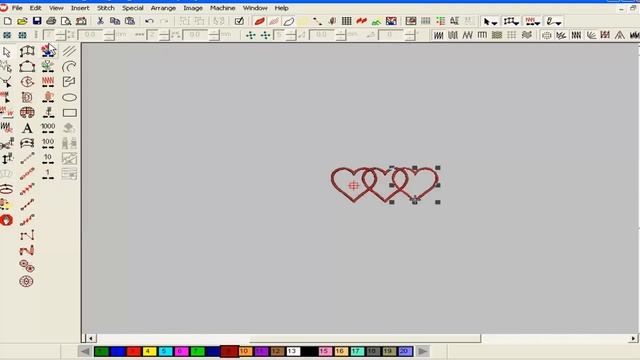
Task: Select the arc curve tool
Action: coord(69,67)
